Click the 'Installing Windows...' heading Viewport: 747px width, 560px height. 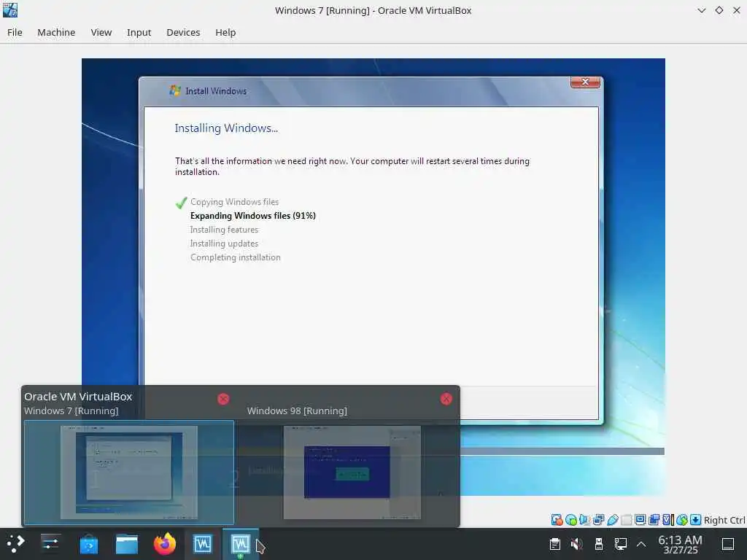tap(226, 128)
